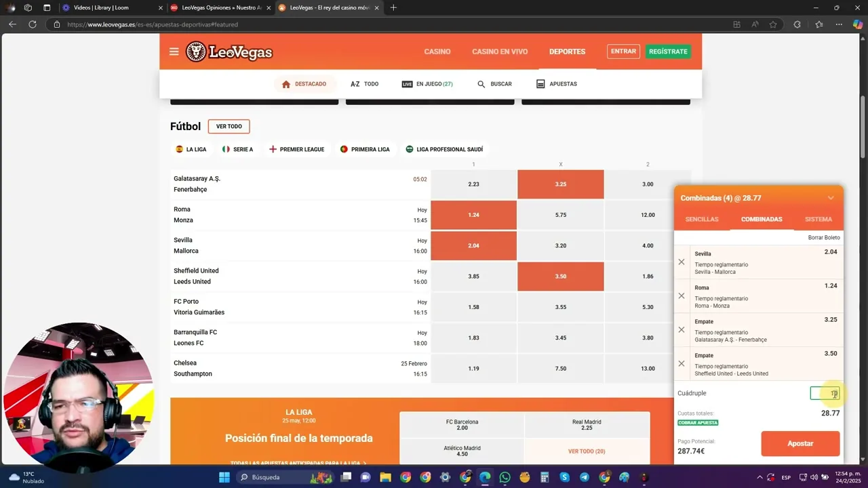Screen dimensions: 868x488
Task: Filter by Primeira Liga
Action: [365, 149]
